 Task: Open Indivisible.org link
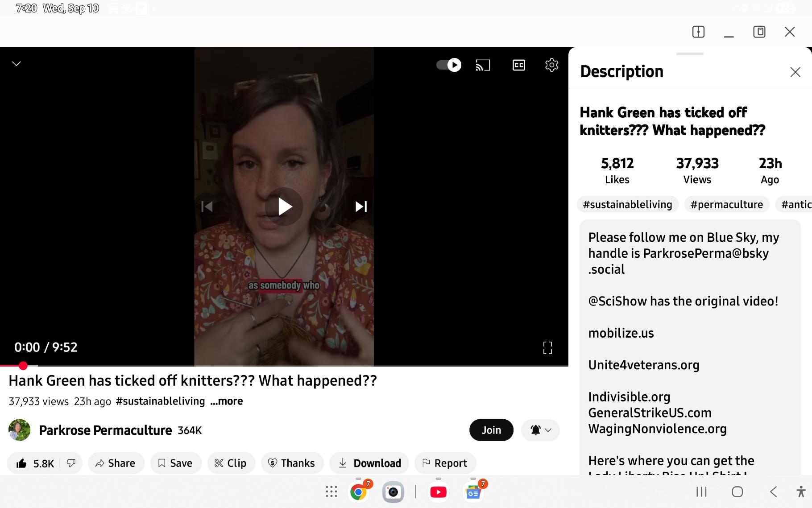coord(629,397)
